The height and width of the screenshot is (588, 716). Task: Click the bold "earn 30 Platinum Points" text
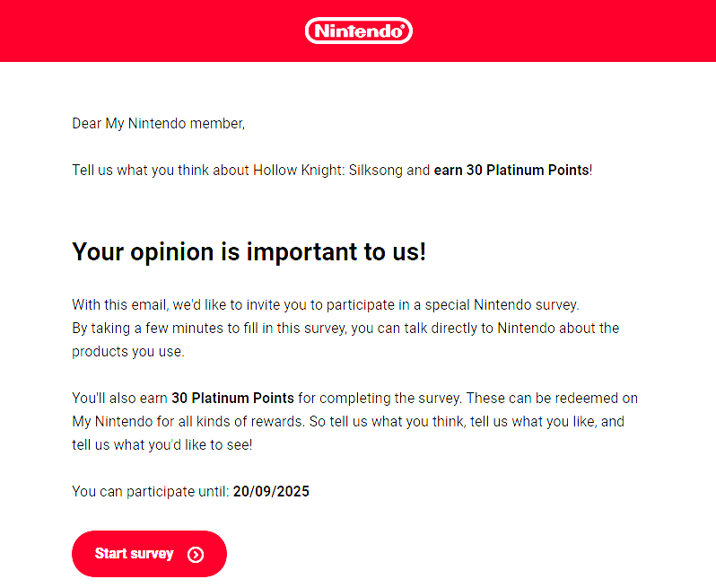point(511,171)
